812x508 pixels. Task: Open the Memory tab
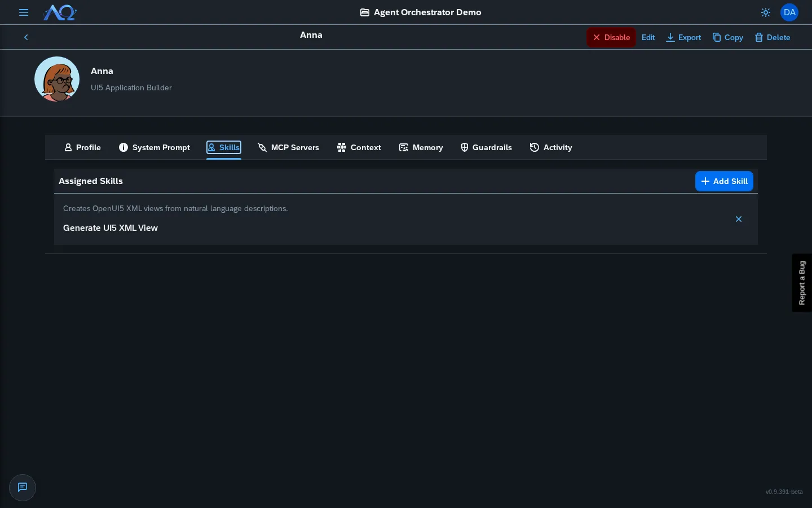click(x=421, y=147)
